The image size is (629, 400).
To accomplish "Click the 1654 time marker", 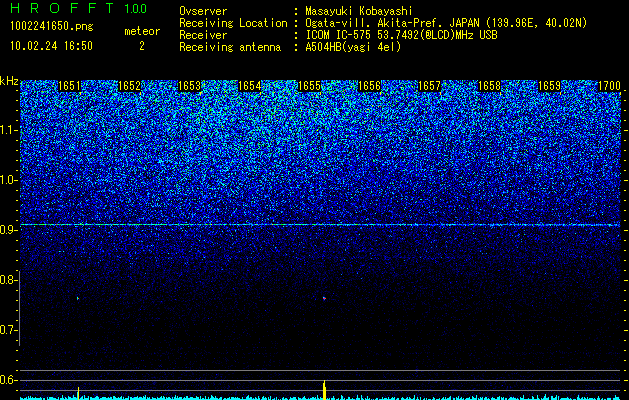I will pyautogui.click(x=250, y=86).
